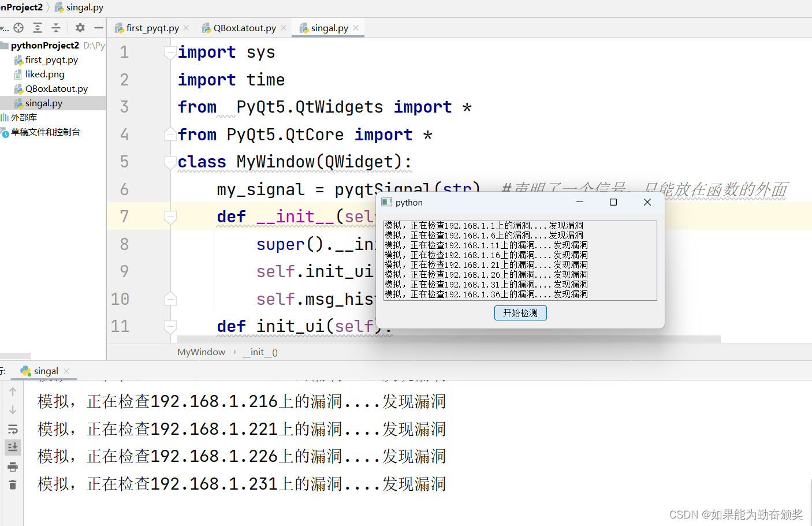
Task: Toggle scroll-to-end in the run console
Action: (13, 447)
